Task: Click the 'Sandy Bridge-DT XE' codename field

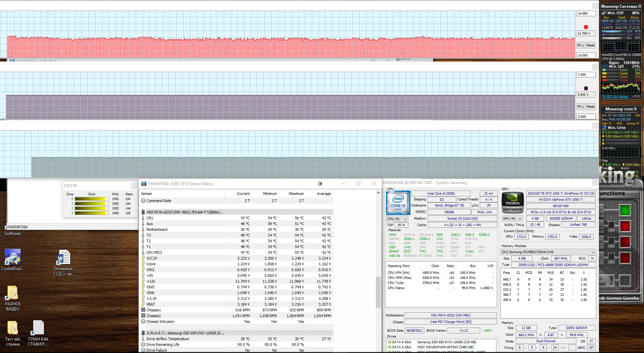Action: click(449, 205)
